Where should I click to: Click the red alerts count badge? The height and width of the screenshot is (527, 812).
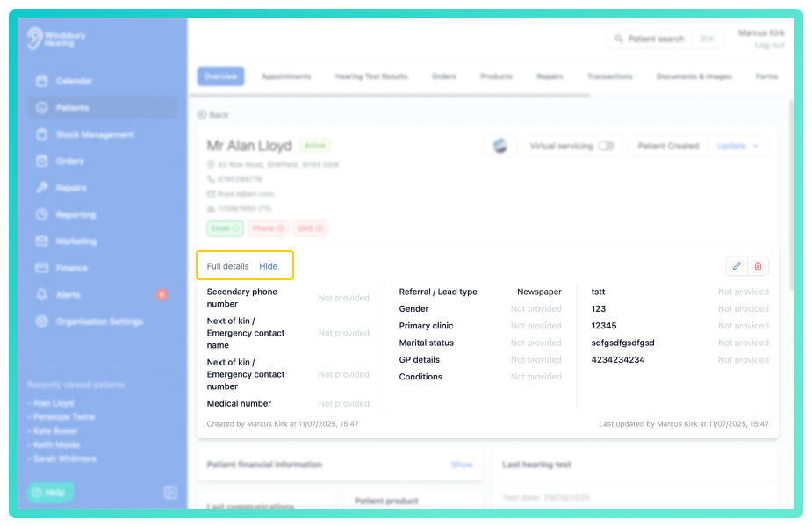coord(162,294)
